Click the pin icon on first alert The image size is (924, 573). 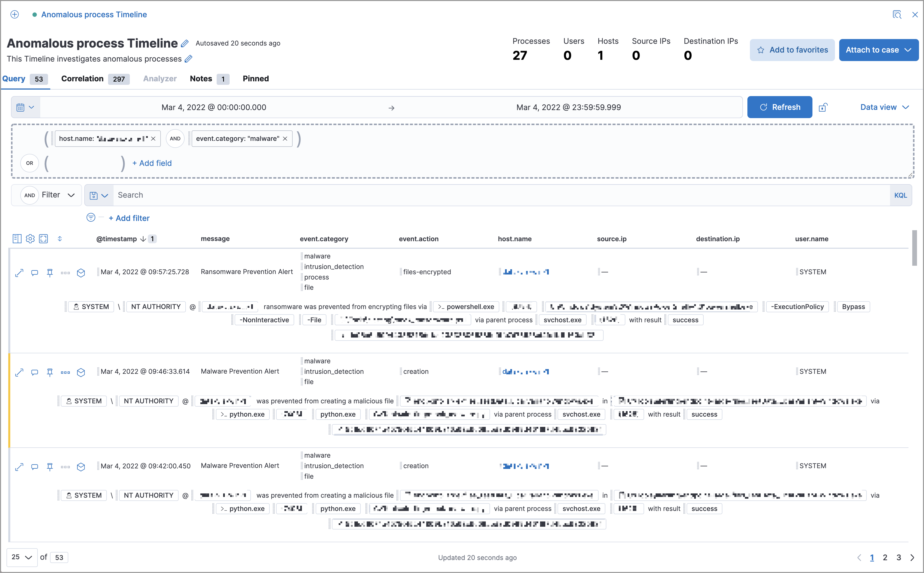pos(50,271)
